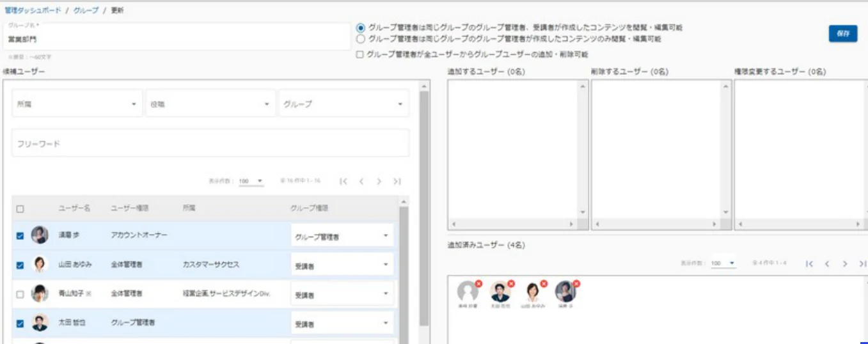Click the down arrow in 削除するユーザー scrollbar
Screen dimensions: 868x344
(725, 212)
